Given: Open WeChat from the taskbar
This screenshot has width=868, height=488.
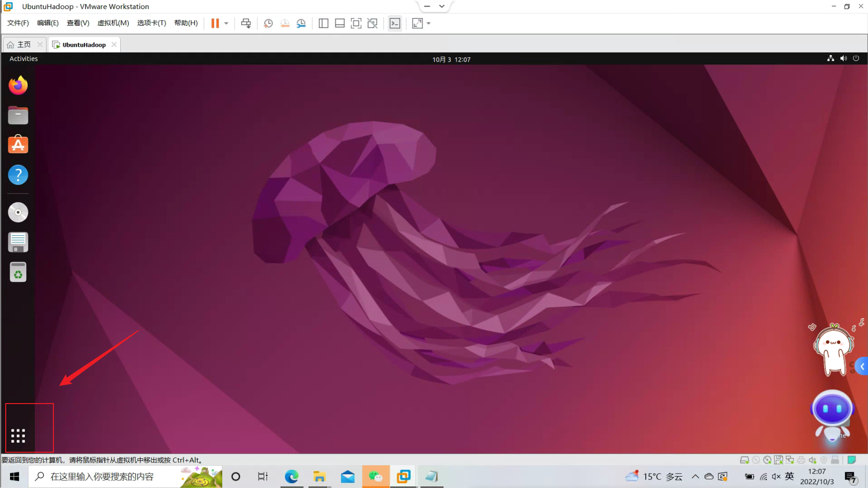Looking at the screenshot, I should [x=376, y=477].
